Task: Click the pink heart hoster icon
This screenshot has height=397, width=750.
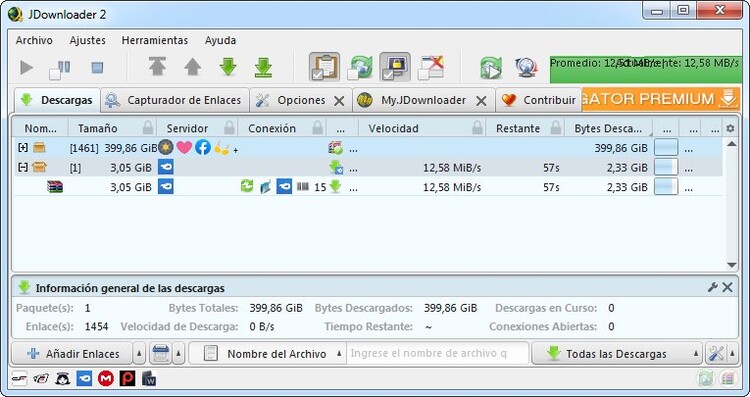Action: tap(184, 148)
